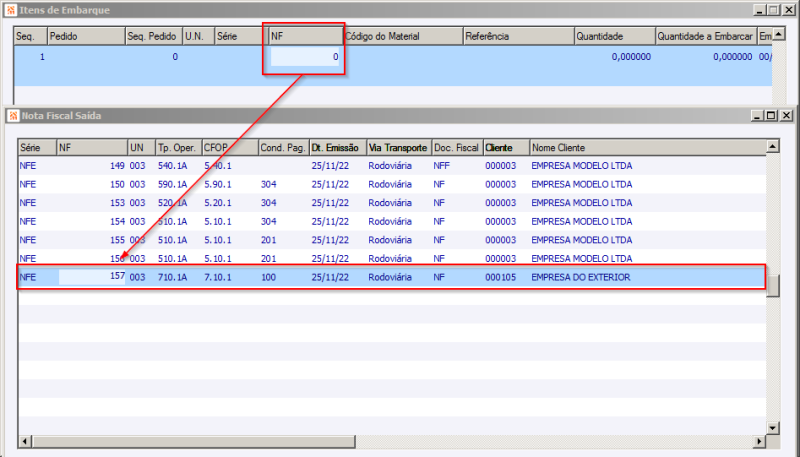Select the row with NF 154

coord(392,221)
